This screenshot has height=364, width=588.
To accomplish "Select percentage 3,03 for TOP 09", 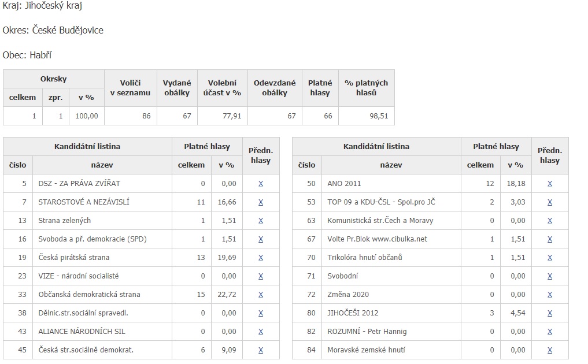I will tap(518, 202).
